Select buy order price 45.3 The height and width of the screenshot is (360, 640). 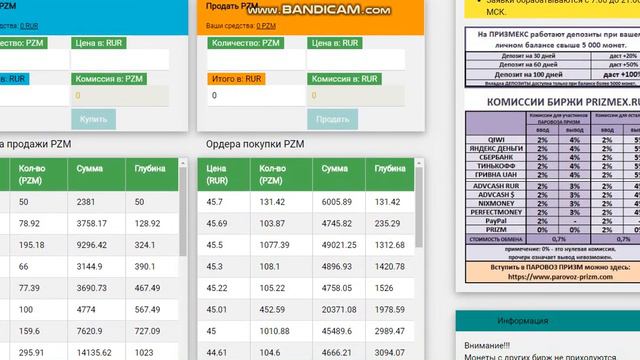[214, 267]
